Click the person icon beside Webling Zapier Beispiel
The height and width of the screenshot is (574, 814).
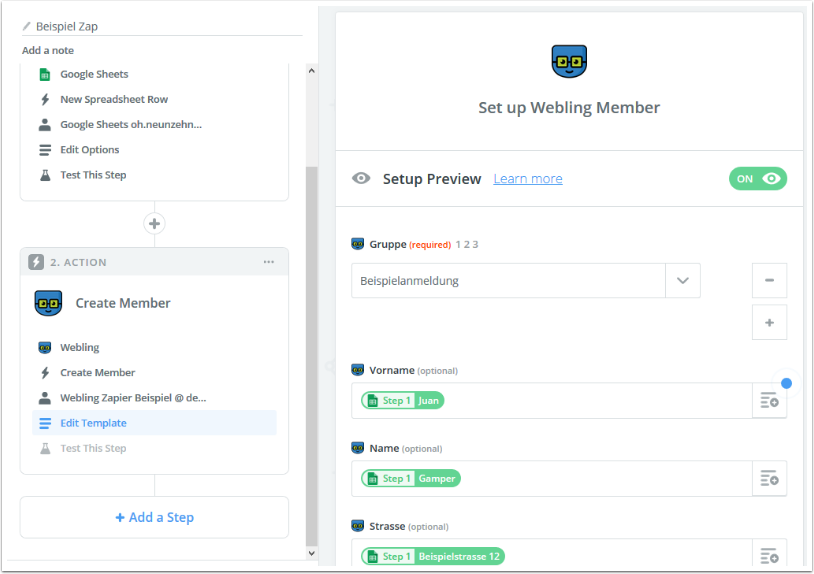tap(45, 398)
